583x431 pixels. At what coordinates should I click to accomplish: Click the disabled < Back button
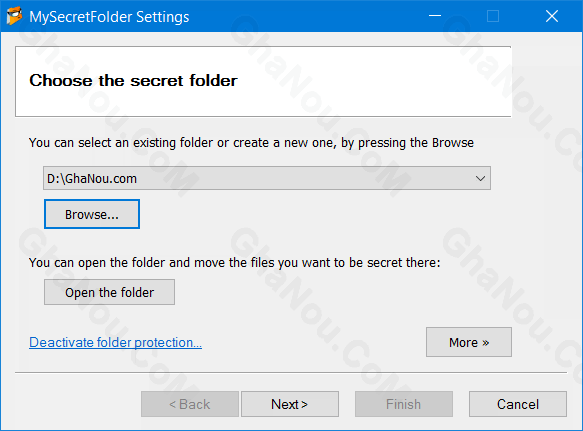190,404
